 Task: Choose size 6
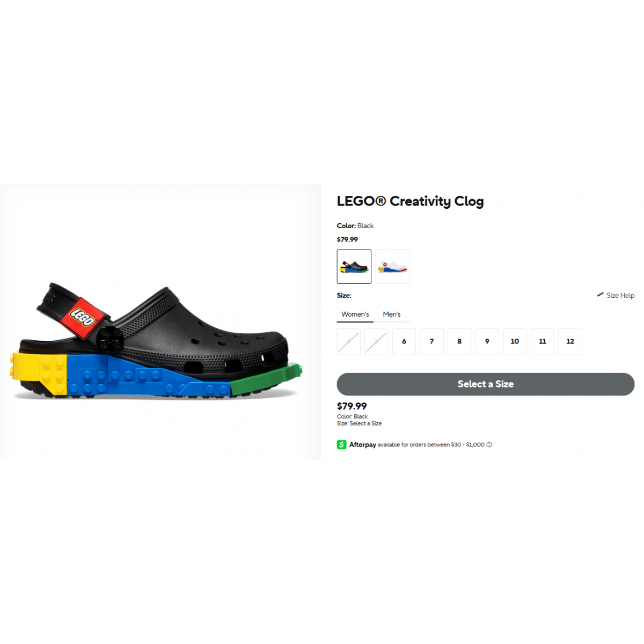tap(404, 342)
